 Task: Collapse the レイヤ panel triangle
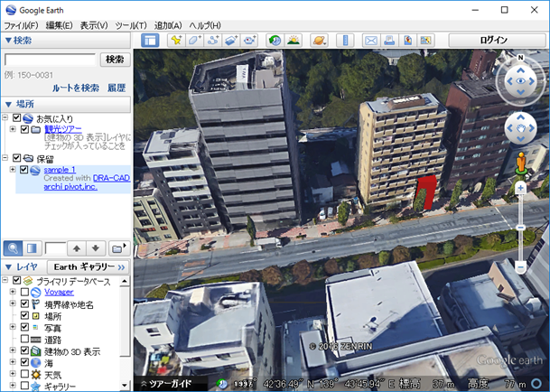coord(8,267)
